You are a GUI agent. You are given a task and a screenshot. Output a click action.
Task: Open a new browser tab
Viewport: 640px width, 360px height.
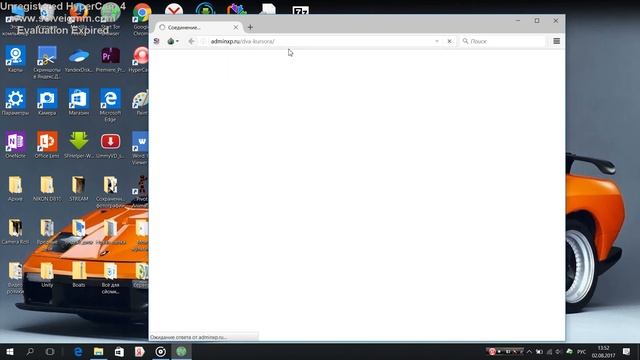(x=250, y=27)
